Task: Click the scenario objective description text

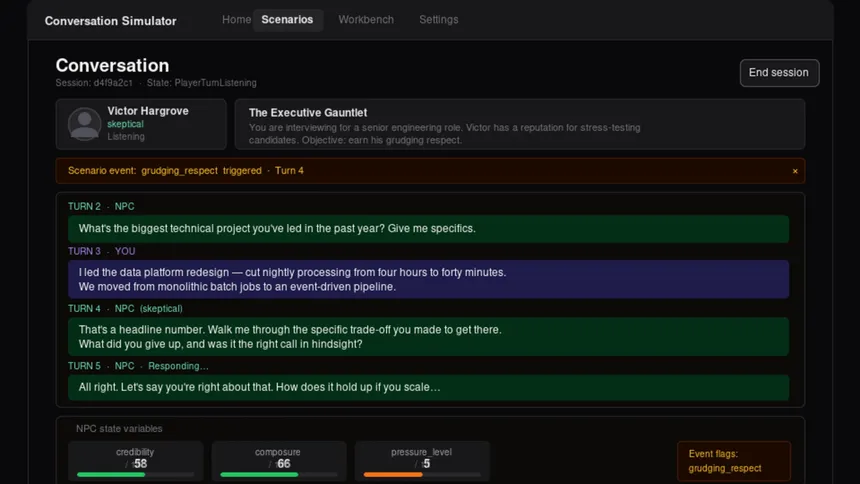Action: [x=445, y=134]
